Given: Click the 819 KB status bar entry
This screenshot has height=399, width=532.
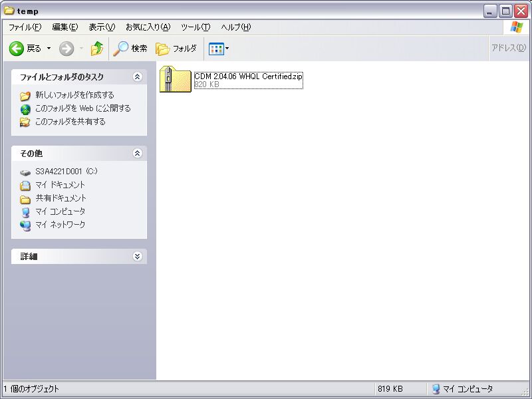Looking at the screenshot, I should (x=390, y=388).
